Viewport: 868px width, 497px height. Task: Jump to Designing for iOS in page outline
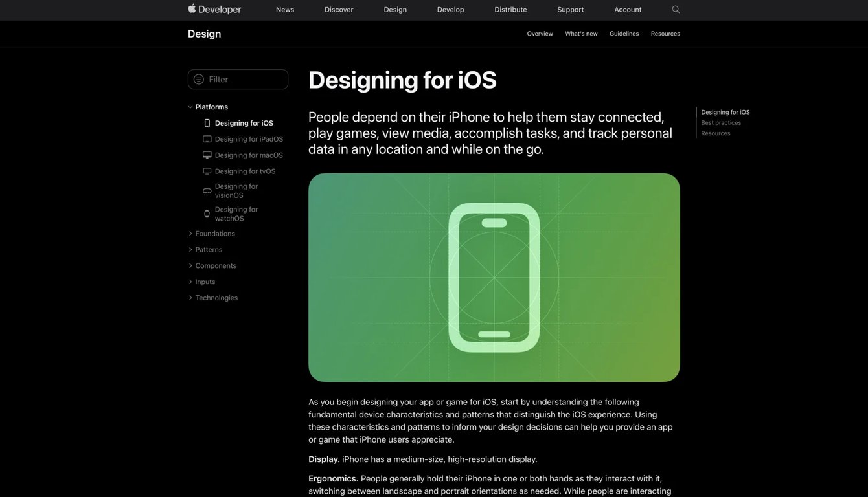point(725,112)
